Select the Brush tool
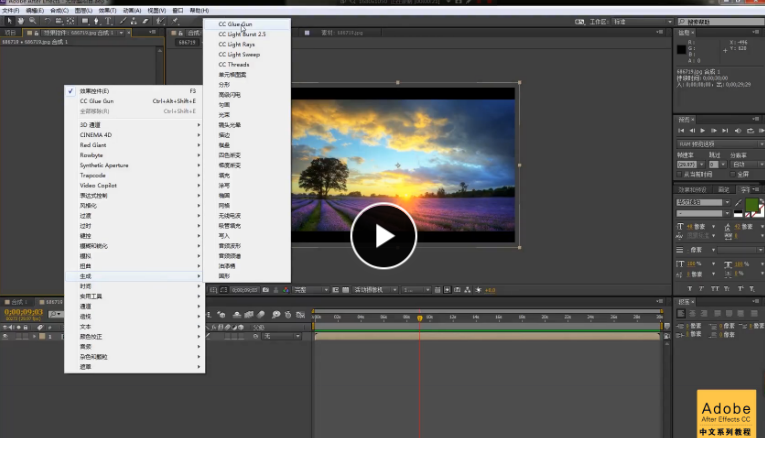Image resolution: width=765 pixels, height=461 pixels. click(123, 21)
